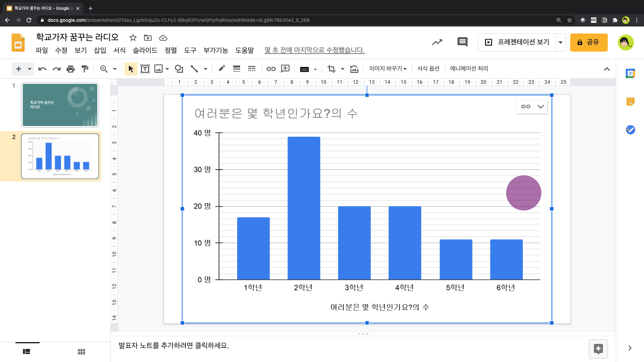Viewport: 644px width, 362px height.
Task: Click the crop image icon
Action: pyautogui.click(x=331, y=69)
